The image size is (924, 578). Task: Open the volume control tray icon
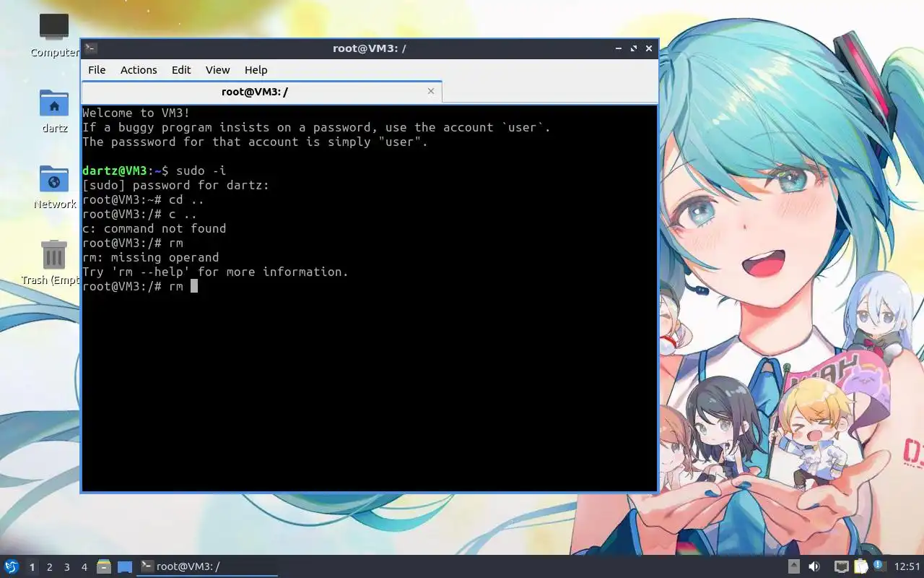pyautogui.click(x=814, y=566)
